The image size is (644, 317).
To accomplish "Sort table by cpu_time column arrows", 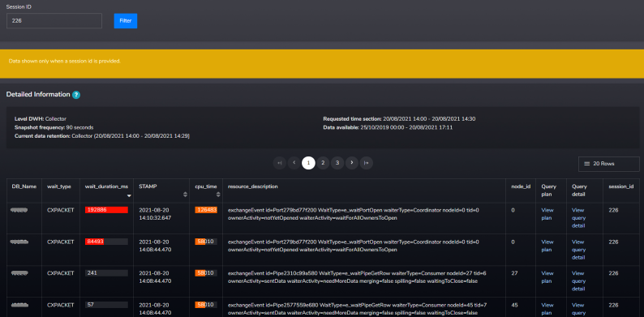I will point(218,195).
